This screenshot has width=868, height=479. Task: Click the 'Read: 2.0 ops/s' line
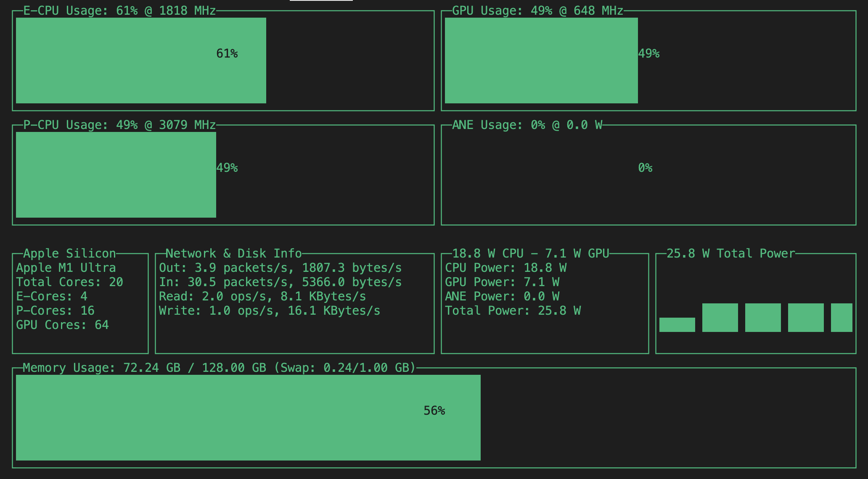pyautogui.click(x=262, y=296)
